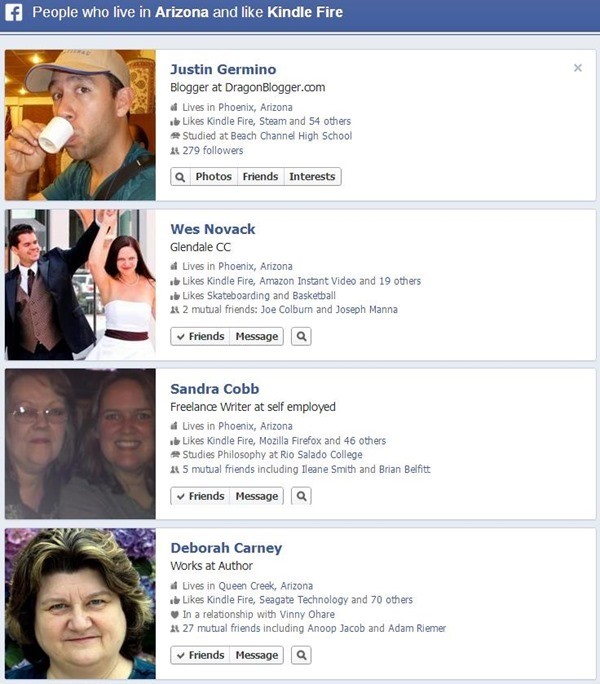
Task: Click the search icon in Justin Germino's card
Action: (180, 177)
